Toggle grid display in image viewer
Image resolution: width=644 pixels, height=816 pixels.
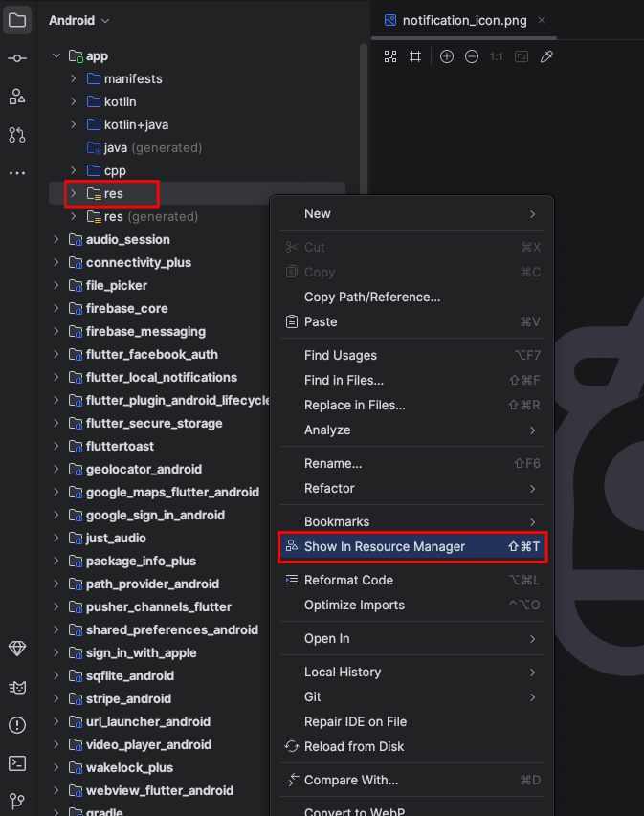tap(415, 56)
